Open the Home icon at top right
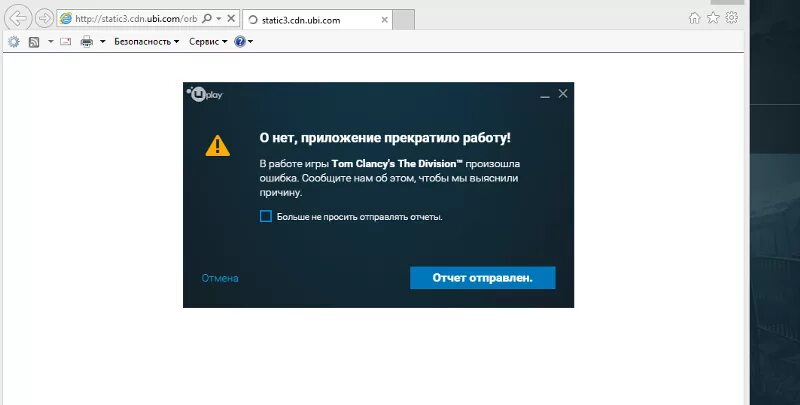 694,18
